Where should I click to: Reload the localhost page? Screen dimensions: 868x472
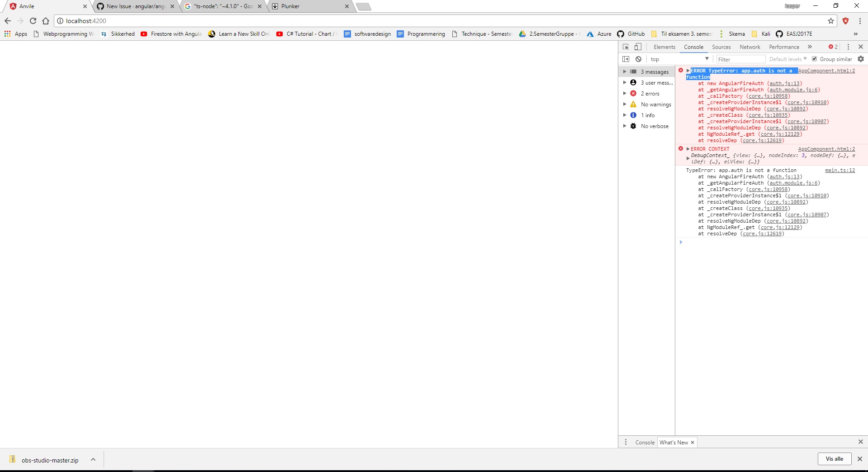(x=33, y=21)
